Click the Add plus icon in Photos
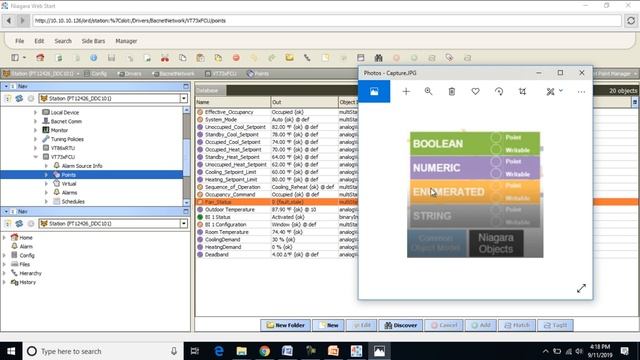This screenshot has height=360, width=640. tap(406, 91)
